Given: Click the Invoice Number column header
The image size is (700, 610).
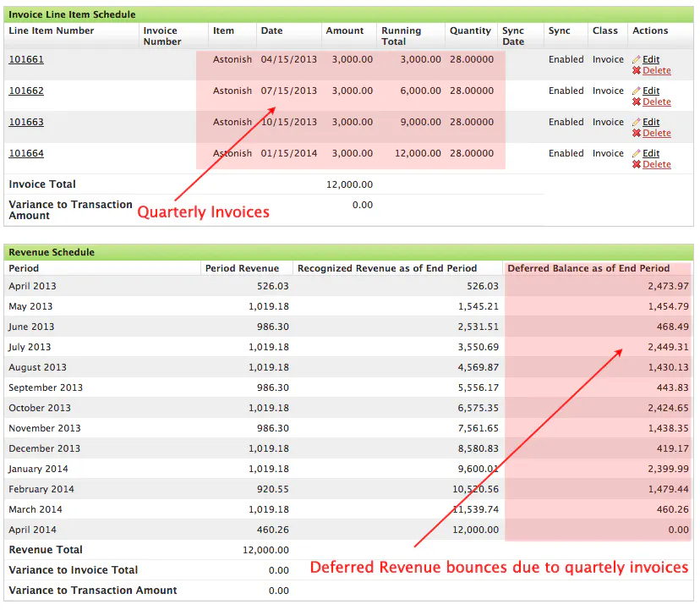Looking at the screenshot, I should [162, 36].
